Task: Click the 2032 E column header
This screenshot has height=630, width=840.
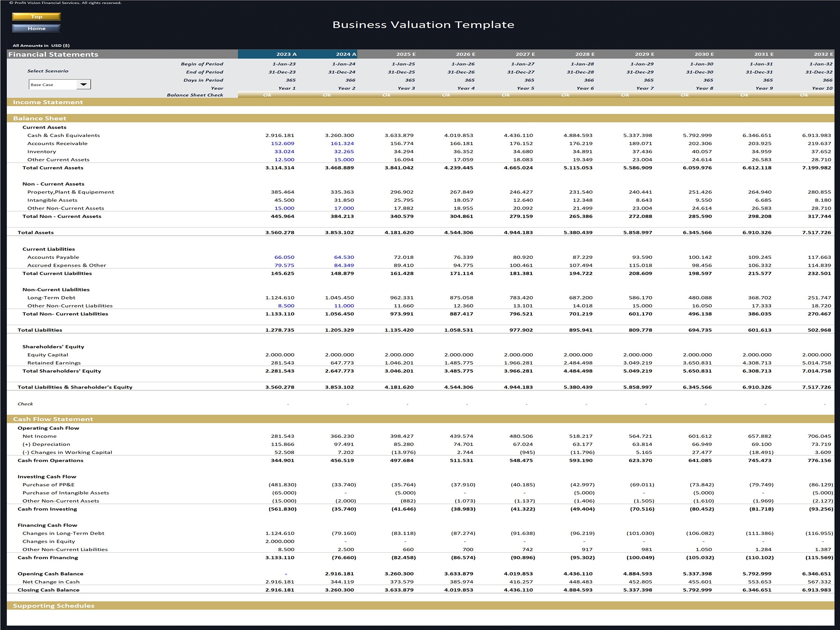Action: [x=823, y=54]
